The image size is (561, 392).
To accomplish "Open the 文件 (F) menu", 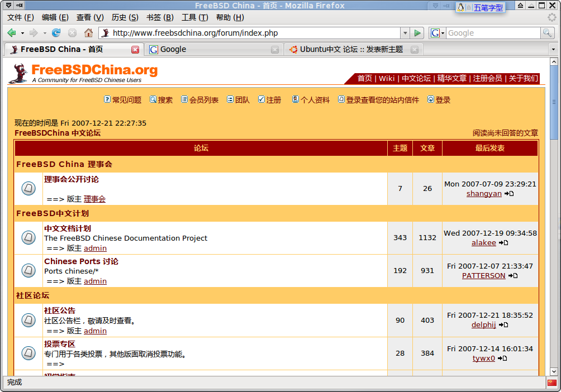I will (x=20, y=17).
